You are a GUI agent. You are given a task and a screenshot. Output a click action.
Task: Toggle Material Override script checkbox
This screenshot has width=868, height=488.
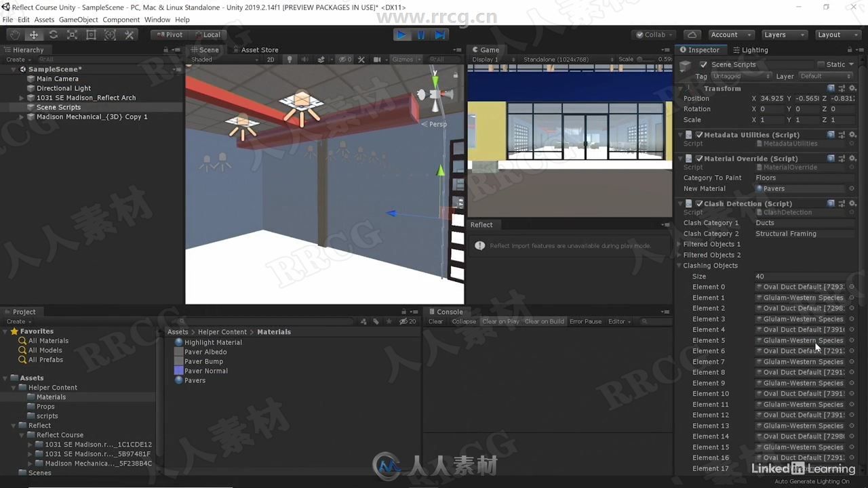(x=699, y=159)
